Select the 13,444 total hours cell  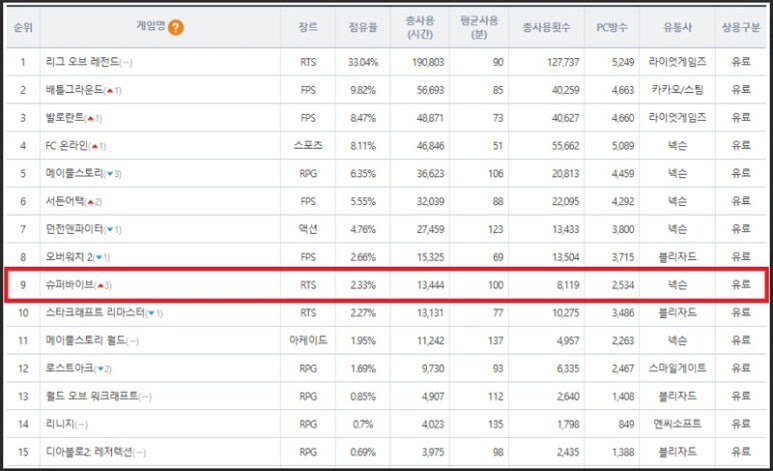(x=430, y=285)
